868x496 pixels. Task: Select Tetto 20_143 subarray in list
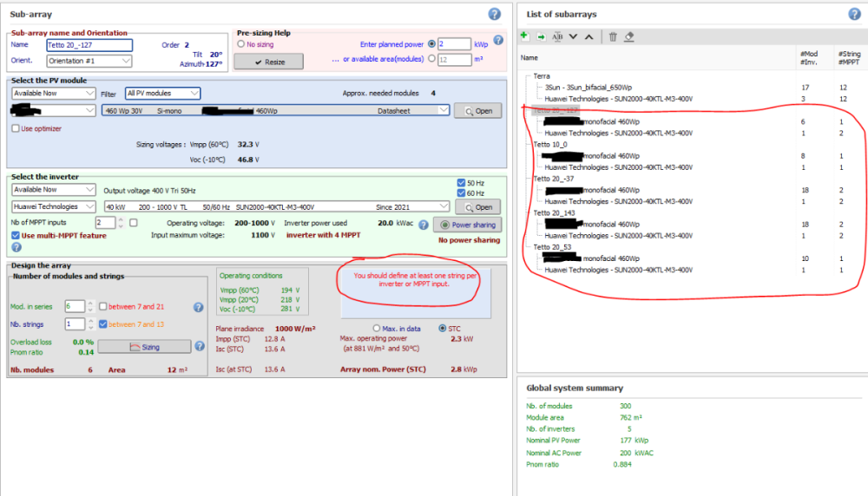point(555,212)
